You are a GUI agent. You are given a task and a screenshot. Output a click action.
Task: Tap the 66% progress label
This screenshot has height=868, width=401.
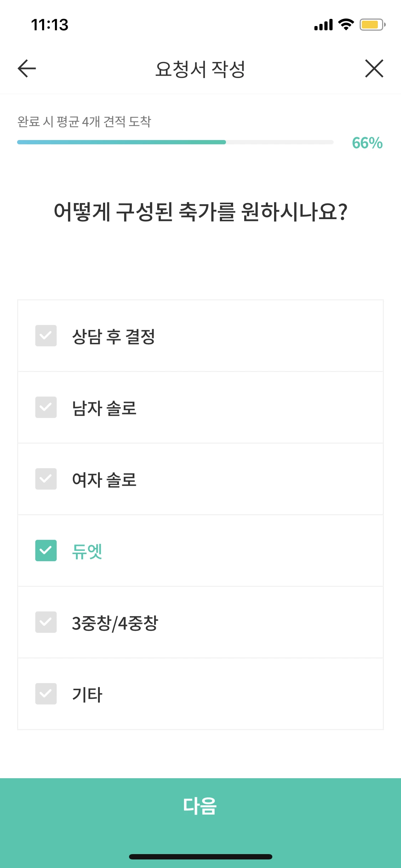367,143
